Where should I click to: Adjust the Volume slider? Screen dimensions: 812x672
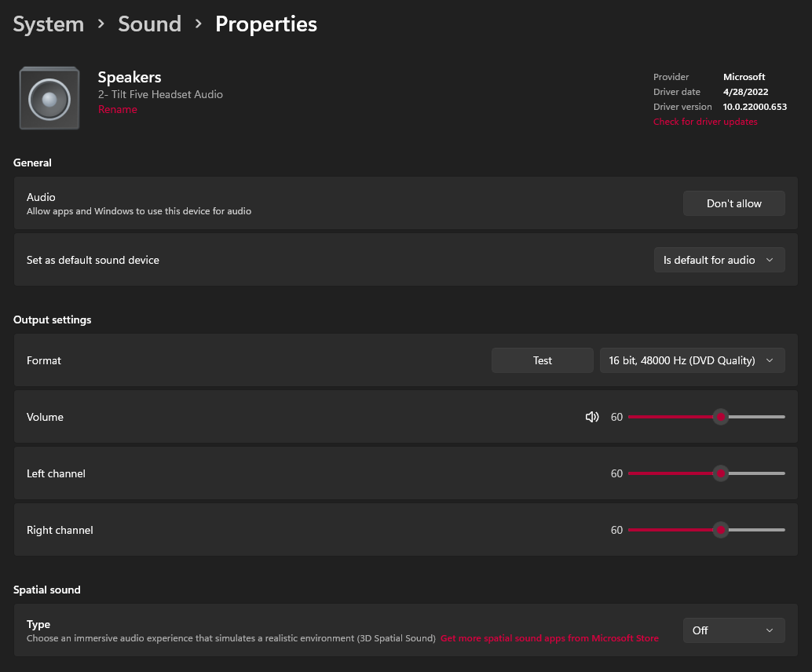click(706, 417)
